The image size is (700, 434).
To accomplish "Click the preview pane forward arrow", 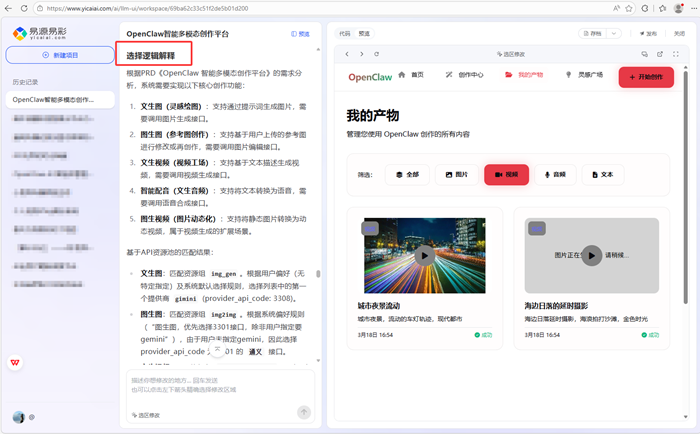I will [361, 54].
